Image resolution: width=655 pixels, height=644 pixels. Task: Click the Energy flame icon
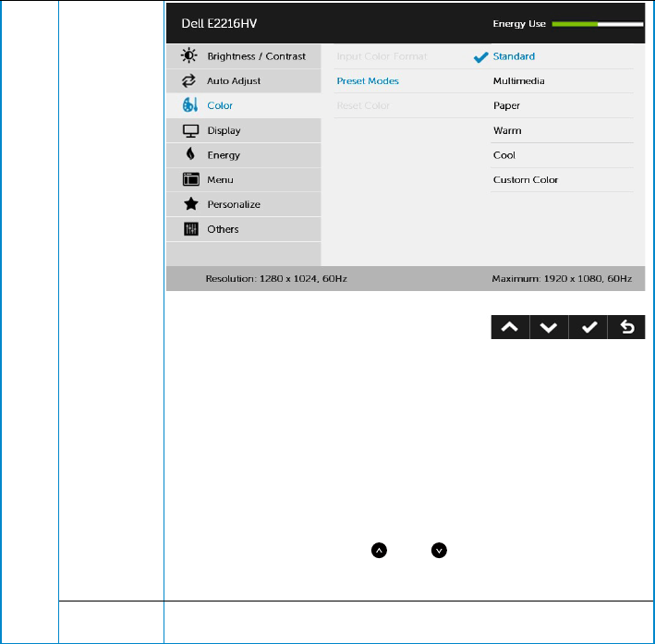pyautogui.click(x=190, y=154)
